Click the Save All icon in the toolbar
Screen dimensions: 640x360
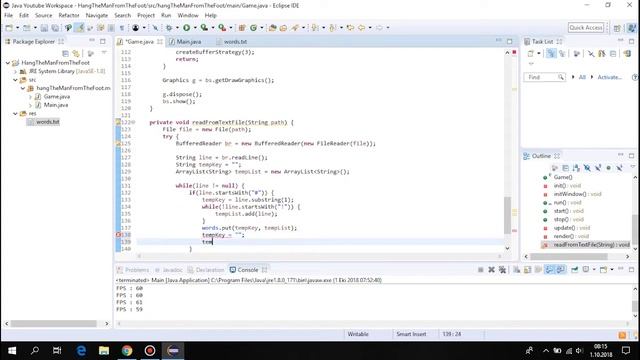55,28
